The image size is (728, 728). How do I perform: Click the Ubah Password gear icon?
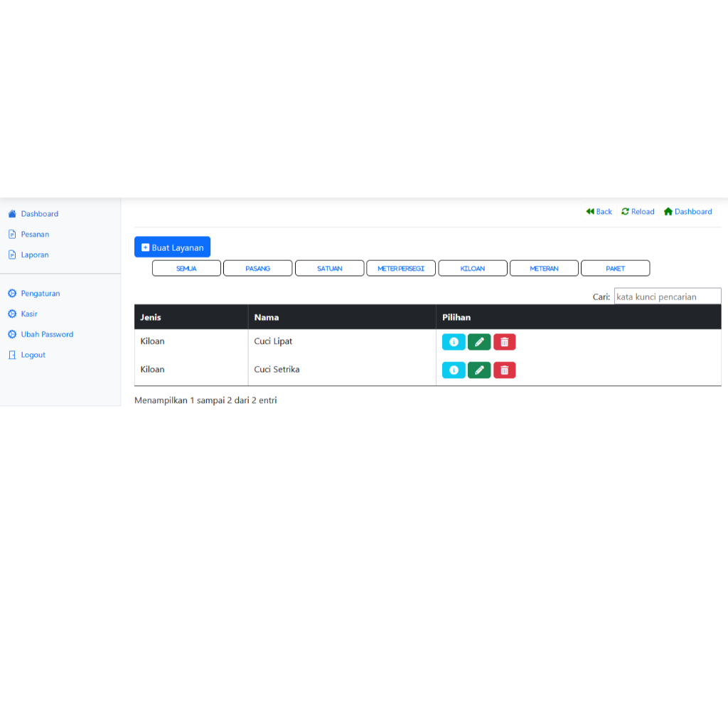tap(12, 334)
